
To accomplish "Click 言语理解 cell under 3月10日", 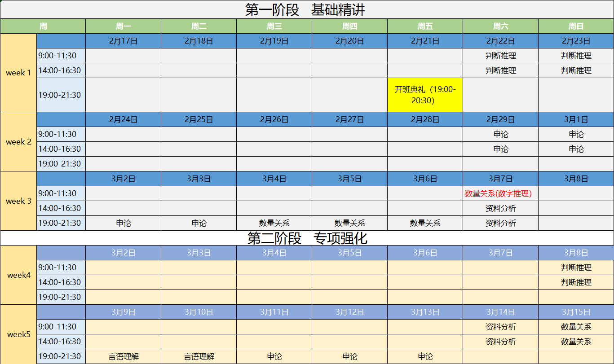I will pyautogui.click(x=199, y=356).
